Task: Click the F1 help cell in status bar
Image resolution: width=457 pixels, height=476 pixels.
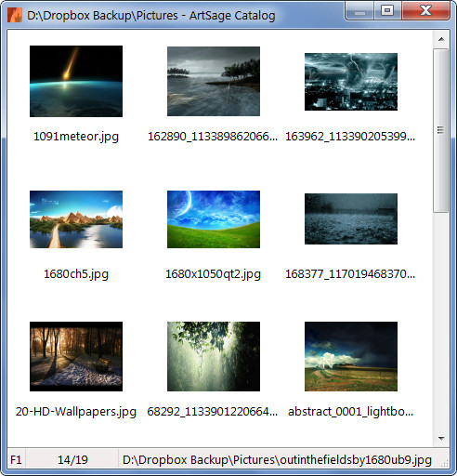Action: click(16, 459)
